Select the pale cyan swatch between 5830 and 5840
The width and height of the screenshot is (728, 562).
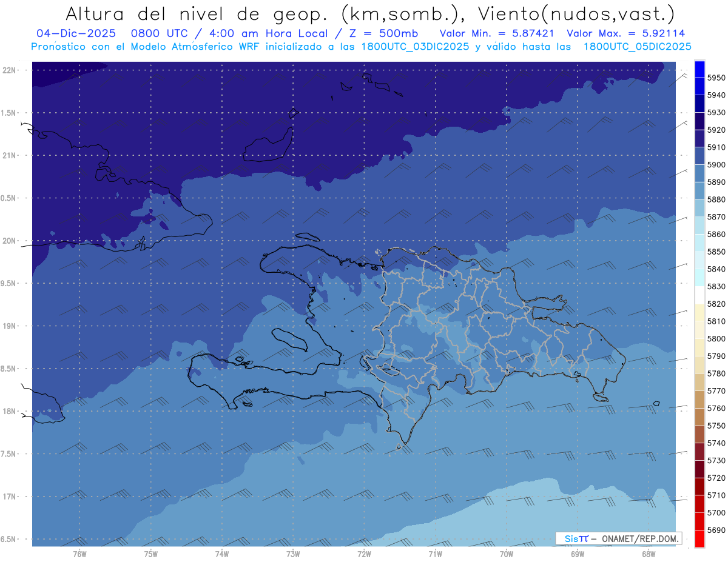pos(699,278)
